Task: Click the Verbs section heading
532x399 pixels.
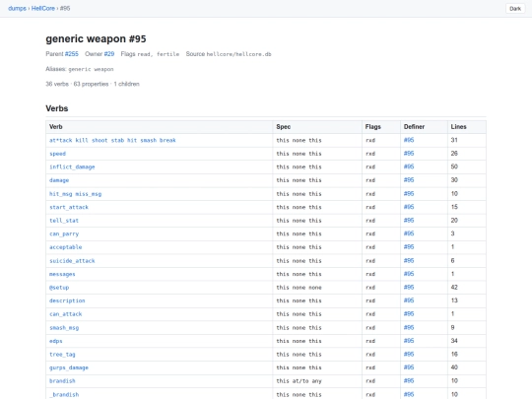Action: point(57,108)
